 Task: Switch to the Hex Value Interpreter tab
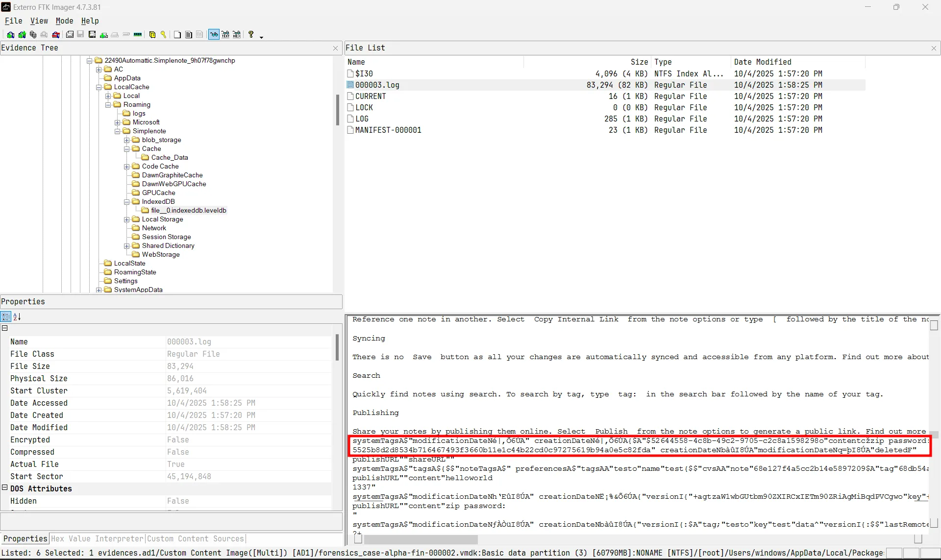click(x=97, y=539)
